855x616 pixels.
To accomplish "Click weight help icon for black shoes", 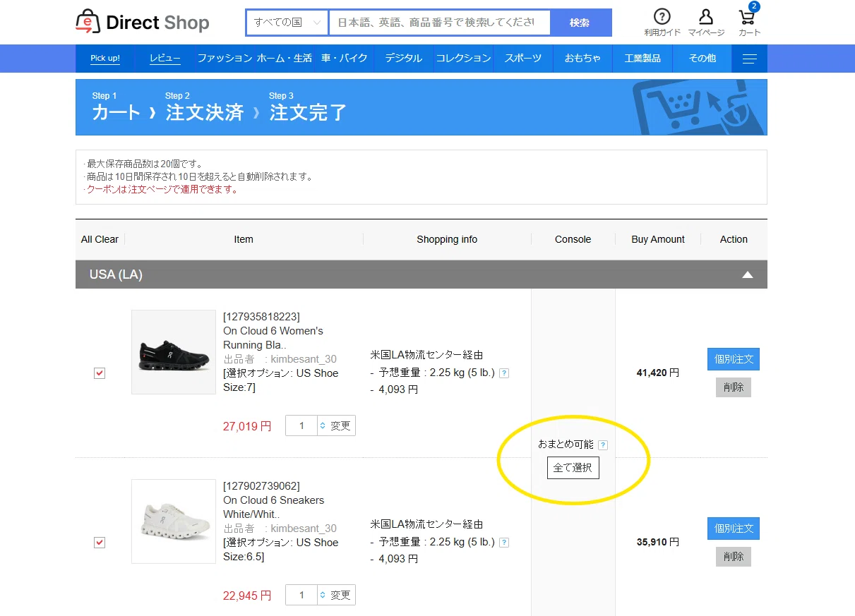I will pos(504,373).
